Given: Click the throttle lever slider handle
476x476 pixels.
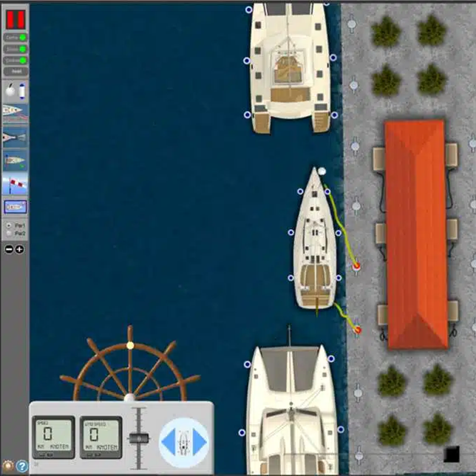Looking at the screenshot, I should [139, 439].
